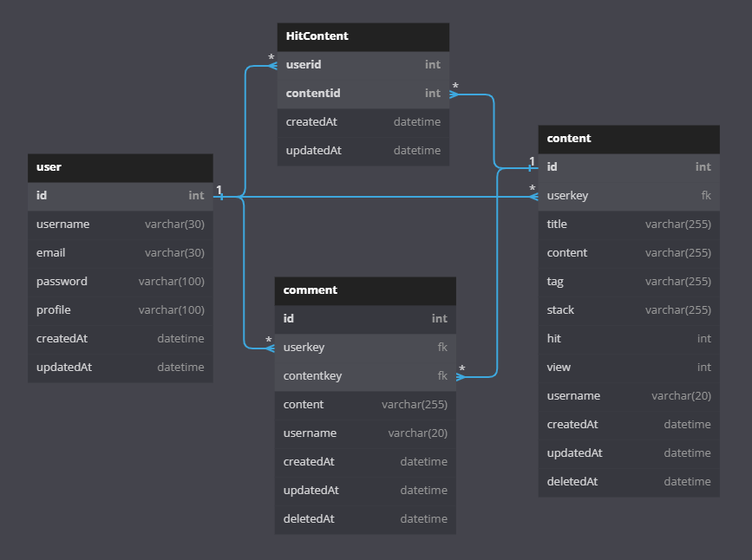Viewport: 752px width, 560px height.
Task: Click the tag row in content table
Action: 628,282
